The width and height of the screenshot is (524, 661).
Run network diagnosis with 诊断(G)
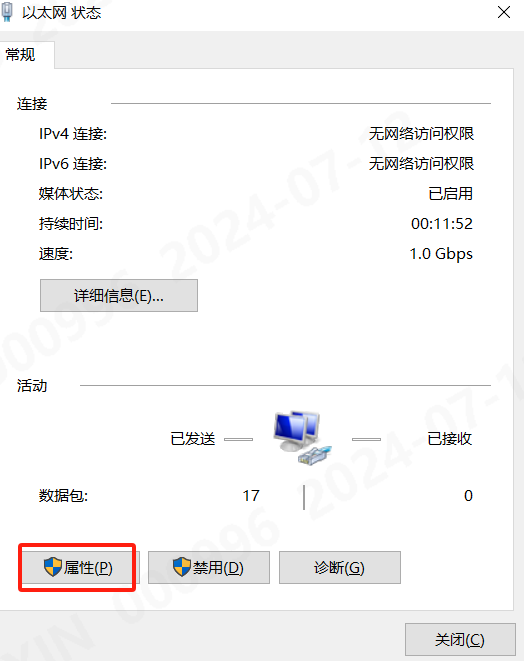(340, 567)
